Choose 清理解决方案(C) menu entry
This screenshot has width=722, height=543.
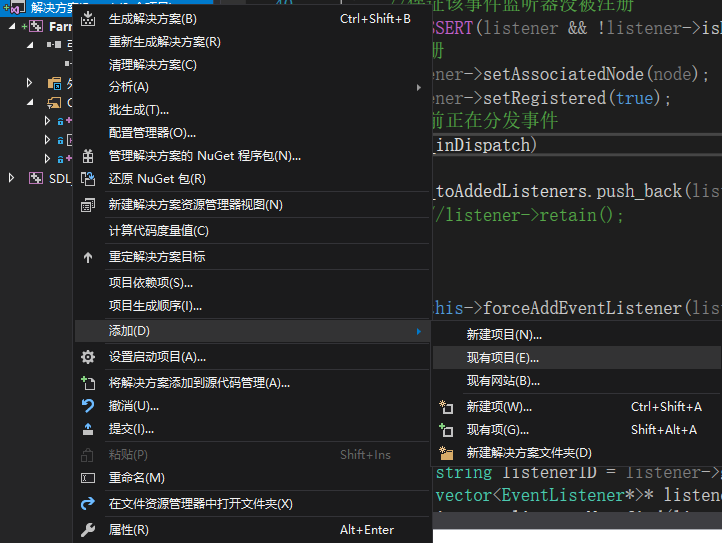[153, 65]
